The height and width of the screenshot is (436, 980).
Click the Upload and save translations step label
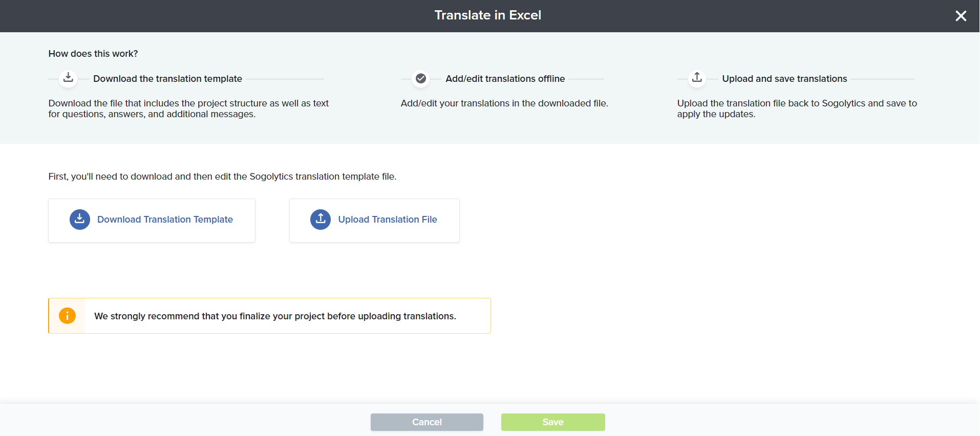click(784, 78)
